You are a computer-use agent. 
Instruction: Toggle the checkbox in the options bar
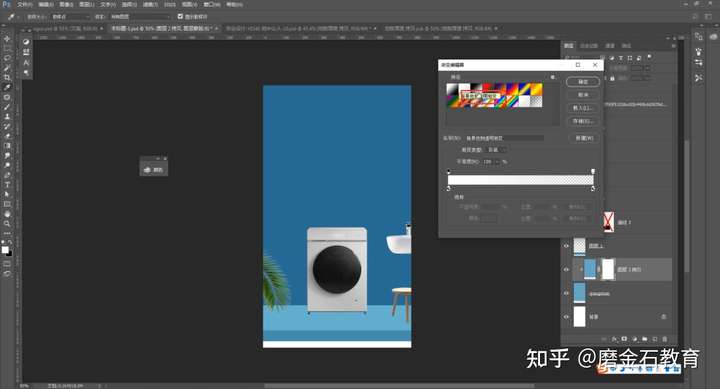pos(180,16)
